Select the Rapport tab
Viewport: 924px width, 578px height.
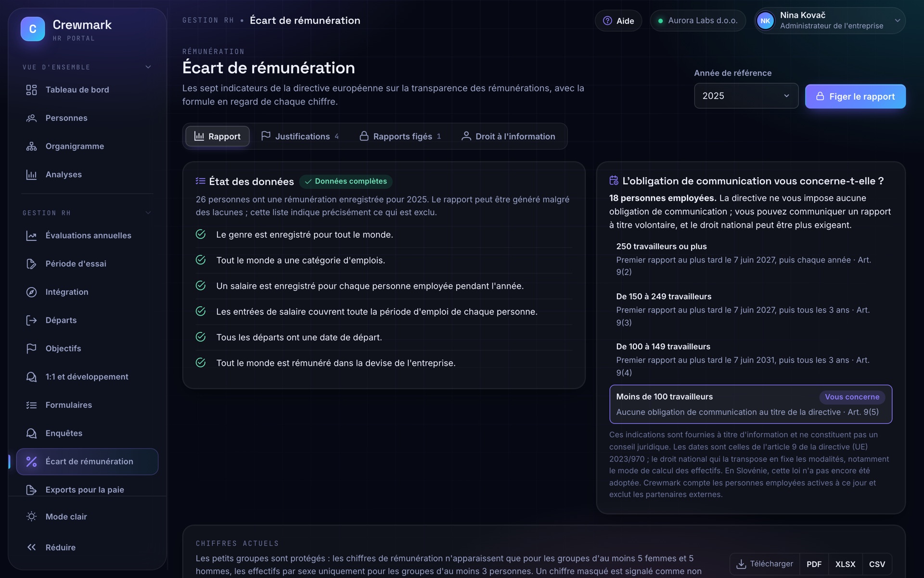[x=217, y=136]
